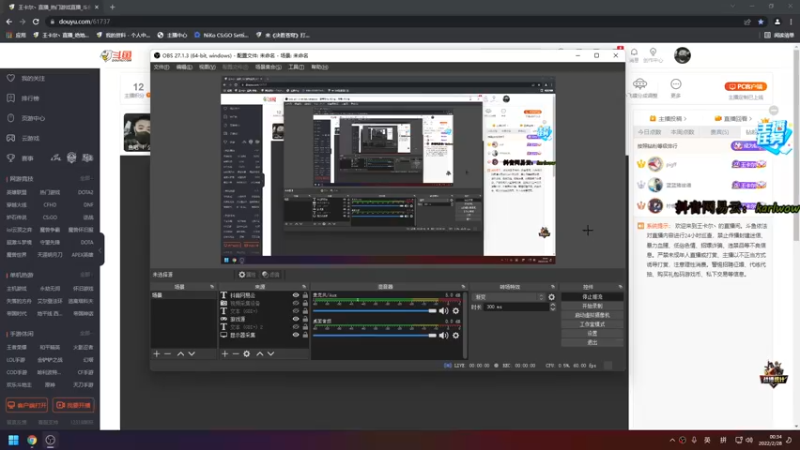800x450 pixels.
Task: Adjust microphone/Aux volume slider
Action: coord(374,311)
